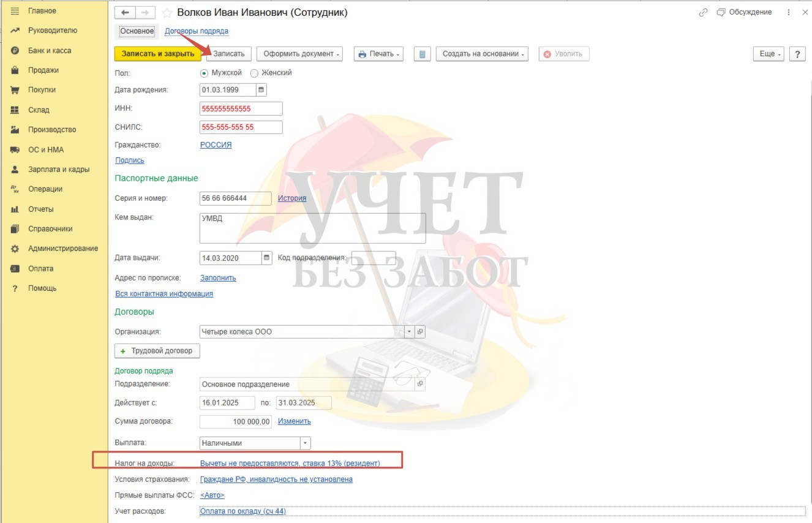Image resolution: width=812 pixels, height=523 pixels.
Task: Click into the ИНН field
Action: click(241, 108)
